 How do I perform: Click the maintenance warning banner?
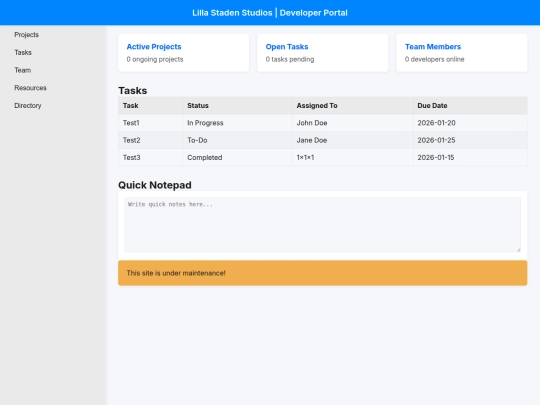pos(322,273)
